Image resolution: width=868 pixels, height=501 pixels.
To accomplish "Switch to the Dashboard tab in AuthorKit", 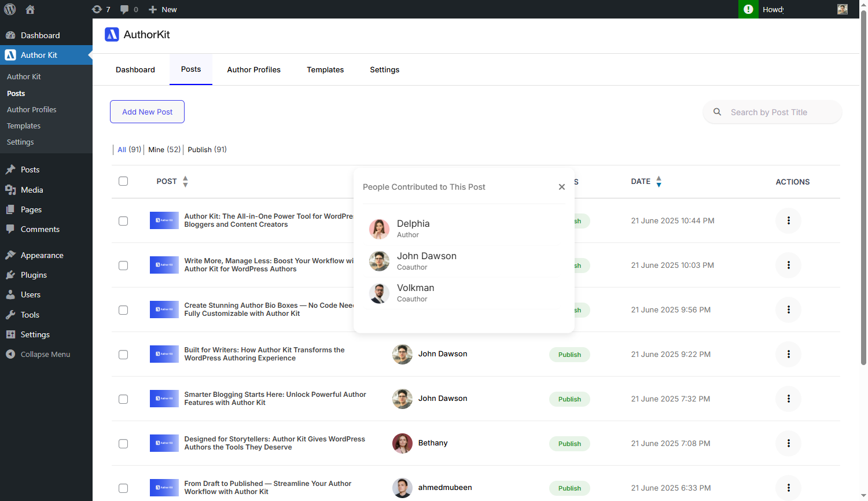I will [x=135, y=69].
